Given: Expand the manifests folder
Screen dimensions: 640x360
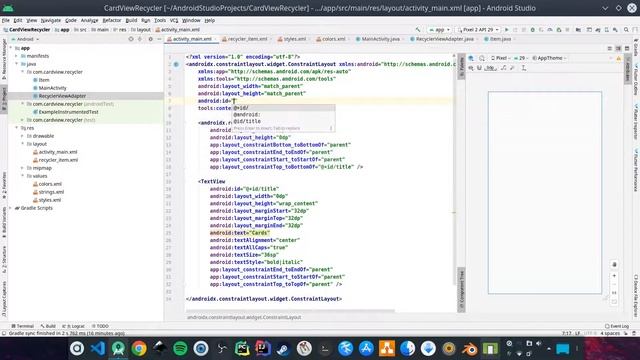Looking at the screenshot, I should tap(17, 56).
